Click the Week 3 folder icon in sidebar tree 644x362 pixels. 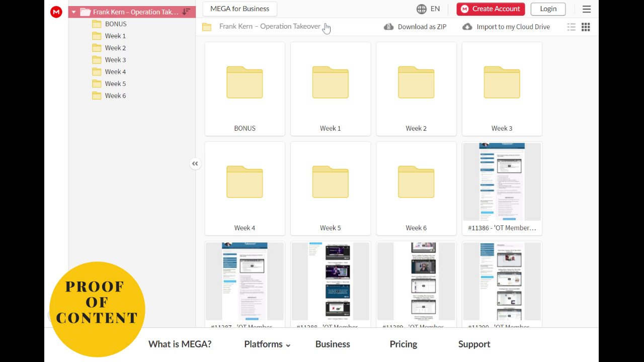click(97, 60)
